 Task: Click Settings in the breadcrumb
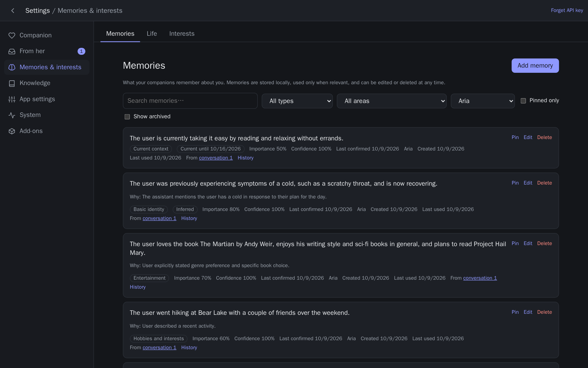[38, 11]
